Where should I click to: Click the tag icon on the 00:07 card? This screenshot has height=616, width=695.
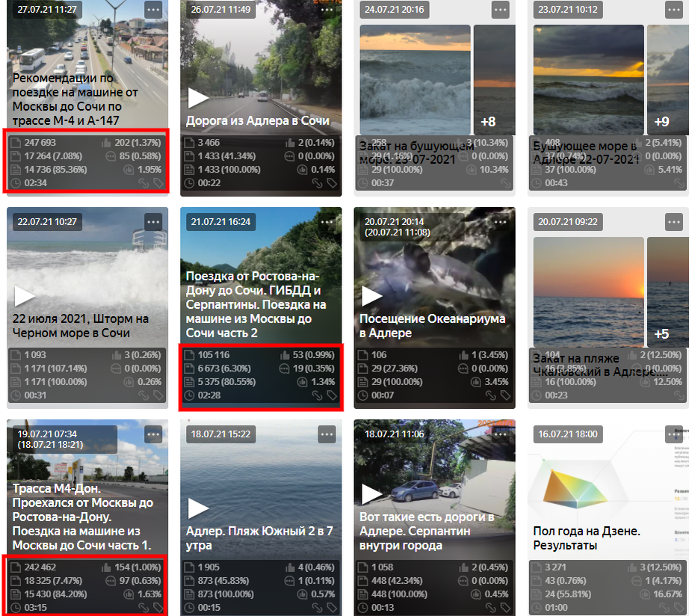point(505,395)
